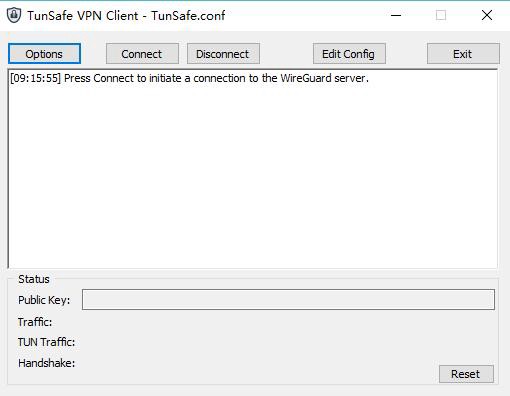The image size is (510, 396).
Task: Close the TunSafe VPN Client window
Action: tap(487, 15)
